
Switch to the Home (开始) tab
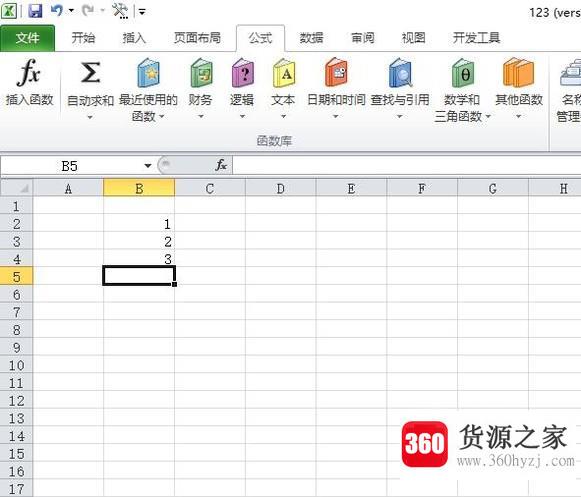tap(83, 38)
